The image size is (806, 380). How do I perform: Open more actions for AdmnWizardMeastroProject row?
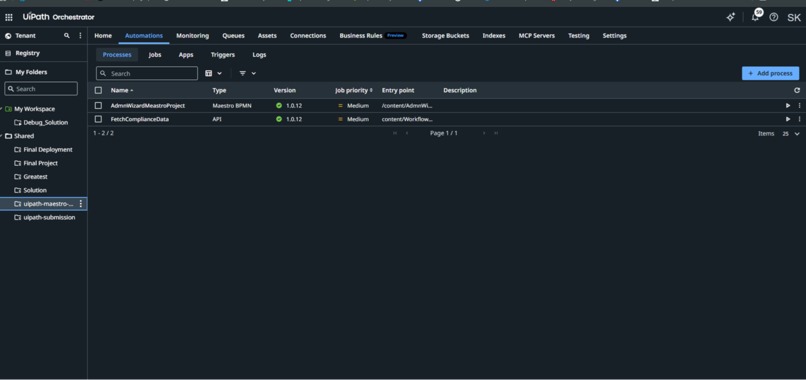tap(799, 105)
